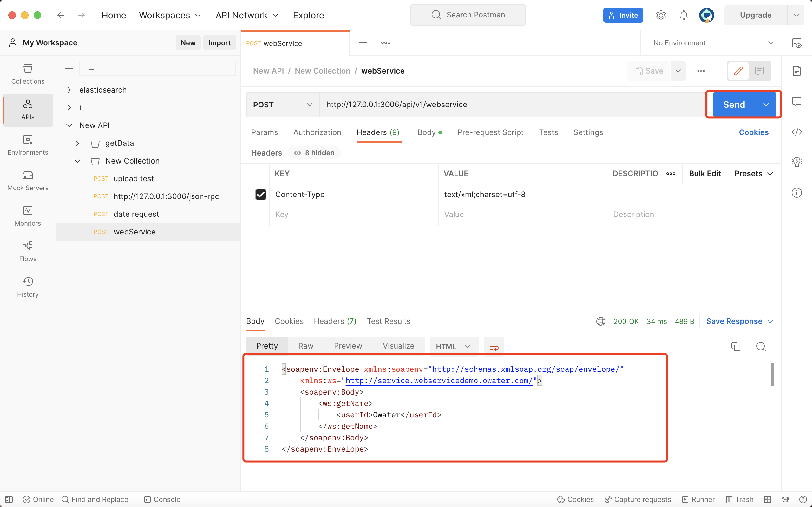The width and height of the screenshot is (812, 507).
Task: Uncheck the Content-Type header checkbox
Action: coord(261,195)
